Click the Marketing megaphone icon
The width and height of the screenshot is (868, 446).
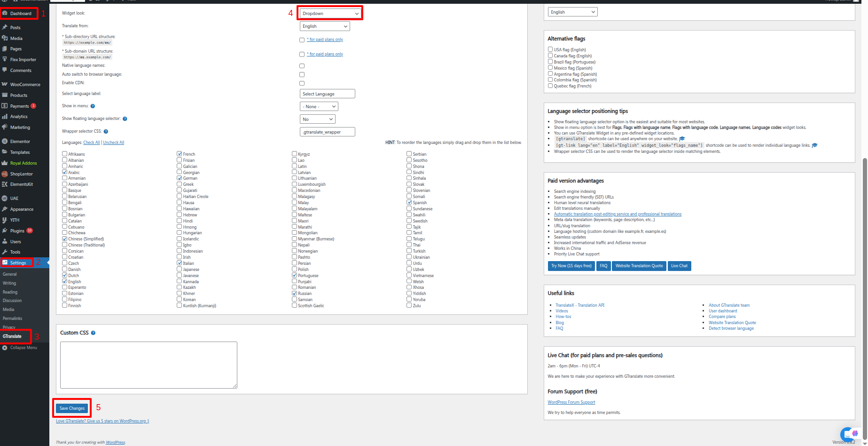pos(5,127)
